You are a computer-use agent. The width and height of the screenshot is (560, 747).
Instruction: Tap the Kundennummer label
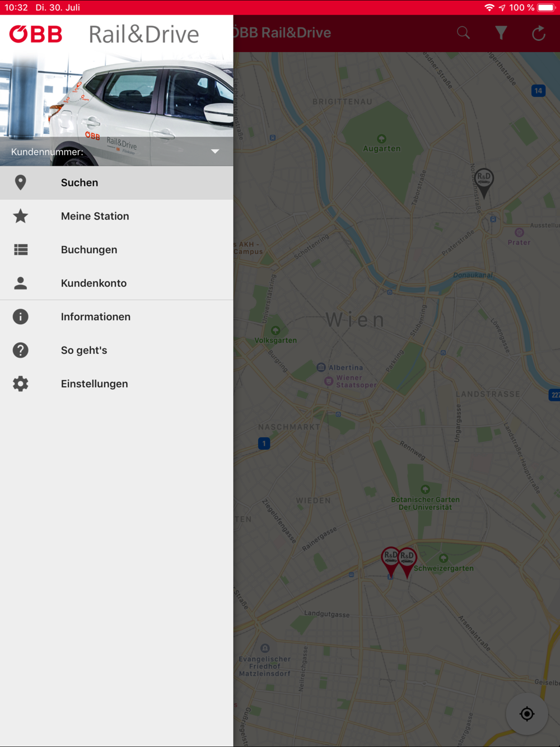click(x=47, y=152)
